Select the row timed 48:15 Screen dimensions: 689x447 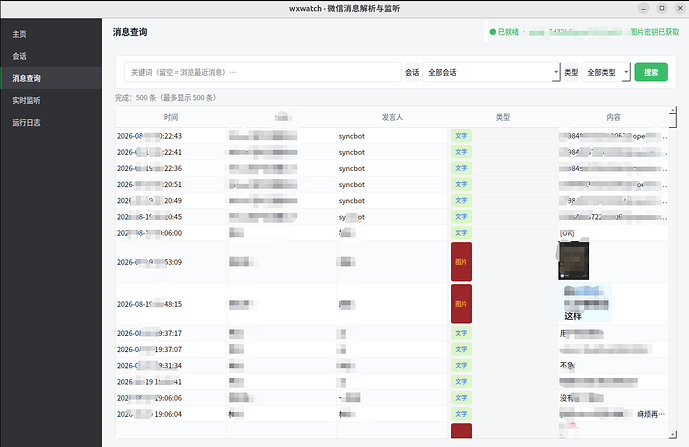coord(392,304)
